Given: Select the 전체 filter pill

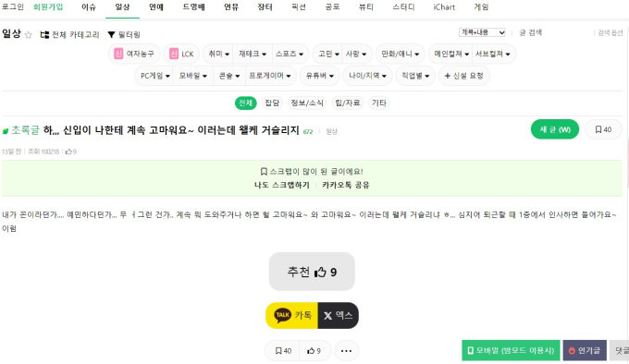Looking at the screenshot, I should pos(245,103).
